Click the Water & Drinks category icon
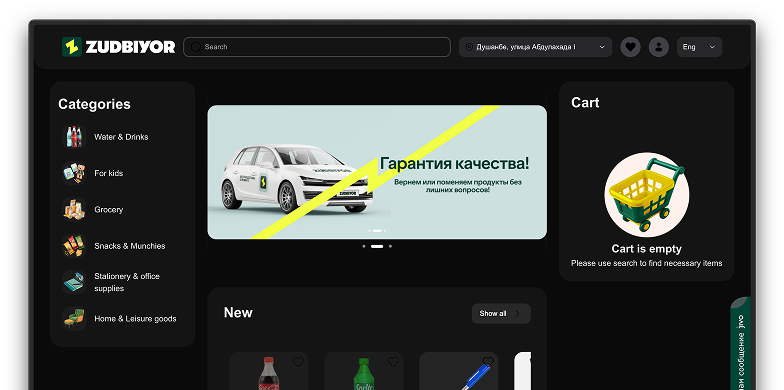Viewport: 784px width, 390px height. [74, 136]
